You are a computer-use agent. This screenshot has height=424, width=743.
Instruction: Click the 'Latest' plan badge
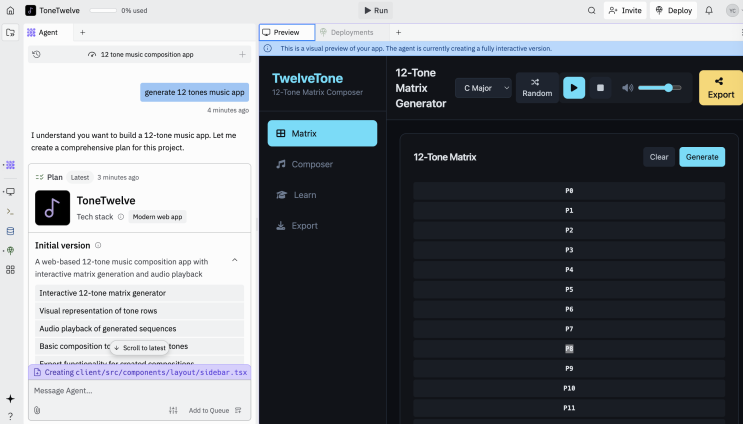coord(80,177)
